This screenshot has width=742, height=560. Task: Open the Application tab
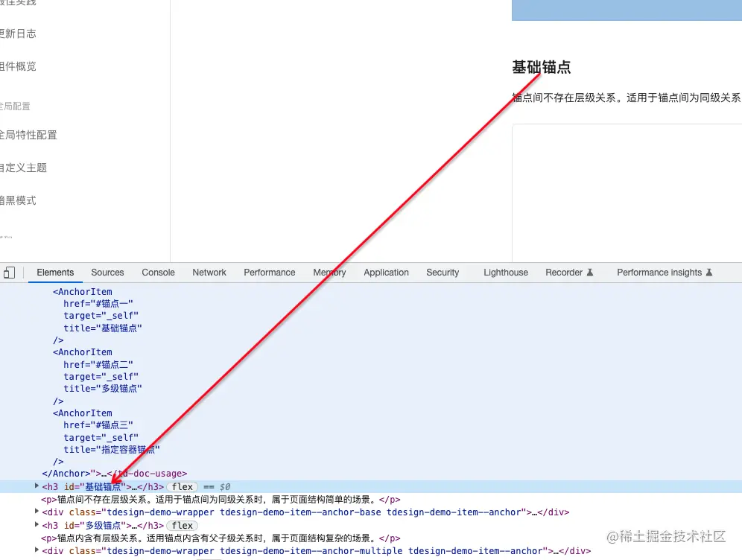(x=386, y=273)
